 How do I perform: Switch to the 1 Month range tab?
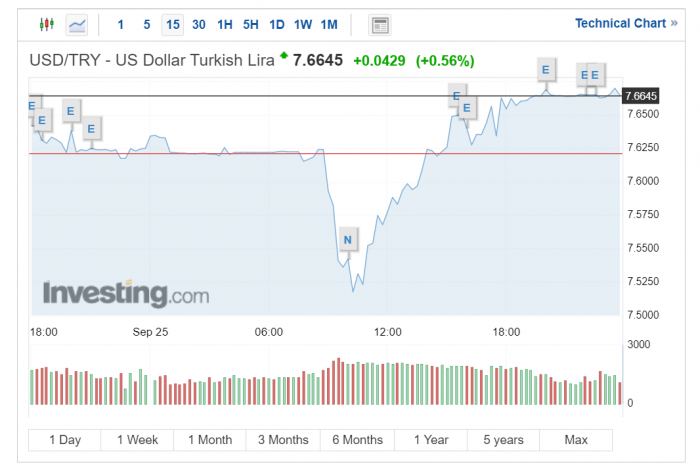coord(210,440)
